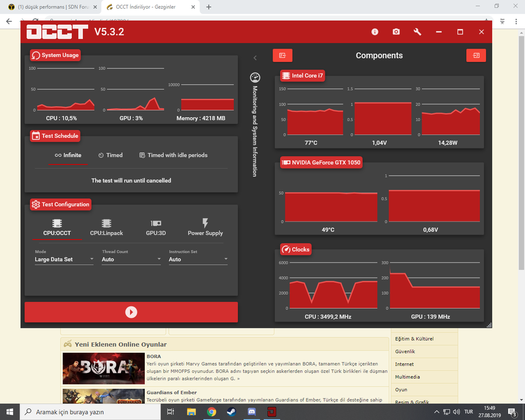
Task: Click the GPU voltage 0,68V graph
Action: coord(434,198)
